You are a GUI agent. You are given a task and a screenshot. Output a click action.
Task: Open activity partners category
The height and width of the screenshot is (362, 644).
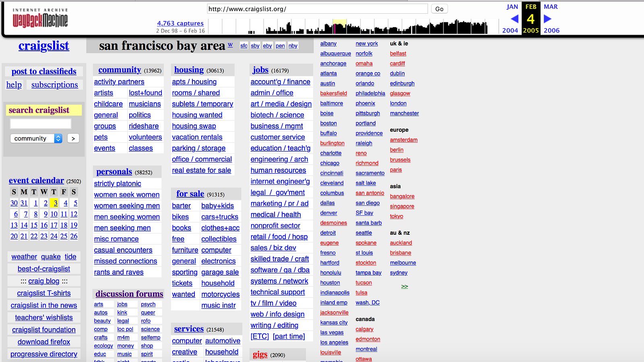pos(119,82)
